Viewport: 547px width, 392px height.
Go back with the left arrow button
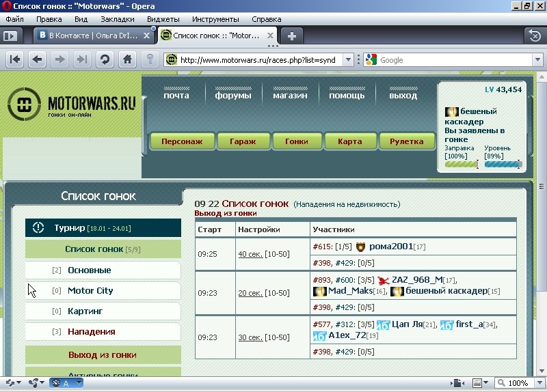(x=37, y=59)
